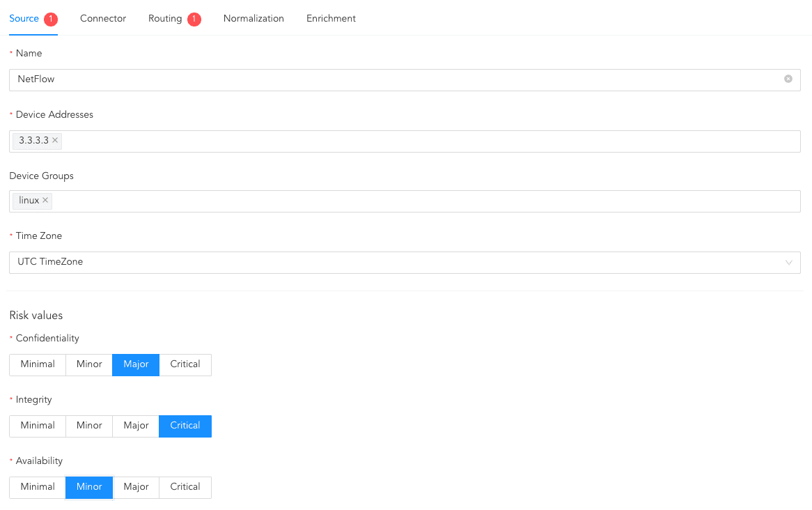Viewport: 812px width, 510px height.
Task: Clear the Name field using the clear icon
Action: coord(788,79)
